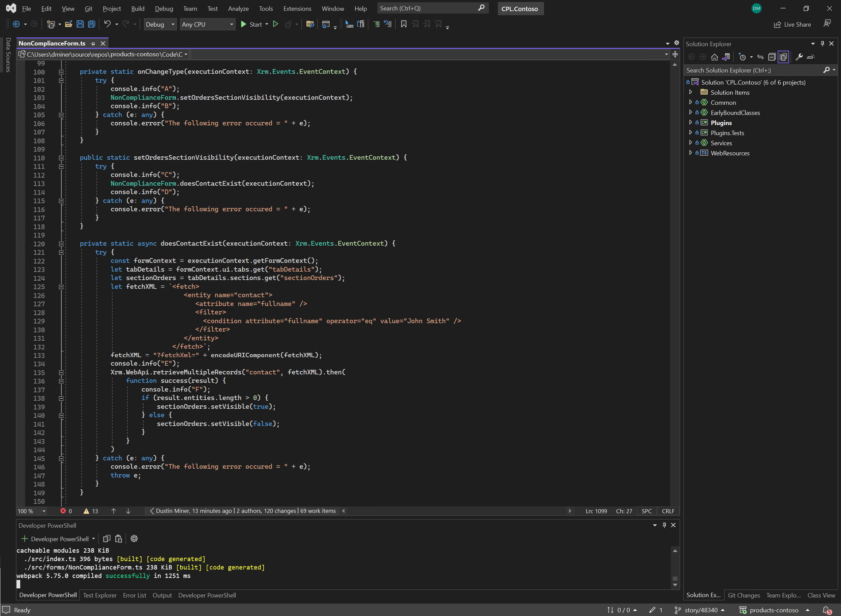Open the Any CPU platform dropdown
The width and height of the screenshot is (841, 616).
tap(207, 25)
